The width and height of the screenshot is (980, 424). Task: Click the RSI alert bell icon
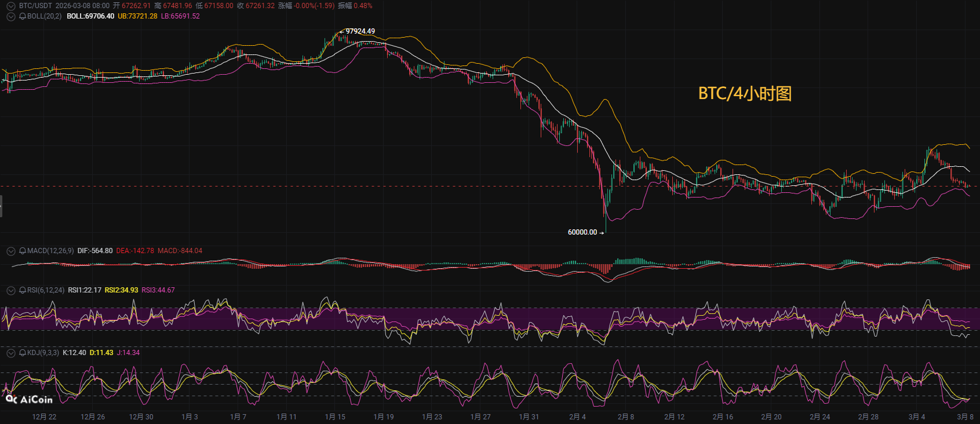pyautogui.click(x=23, y=290)
